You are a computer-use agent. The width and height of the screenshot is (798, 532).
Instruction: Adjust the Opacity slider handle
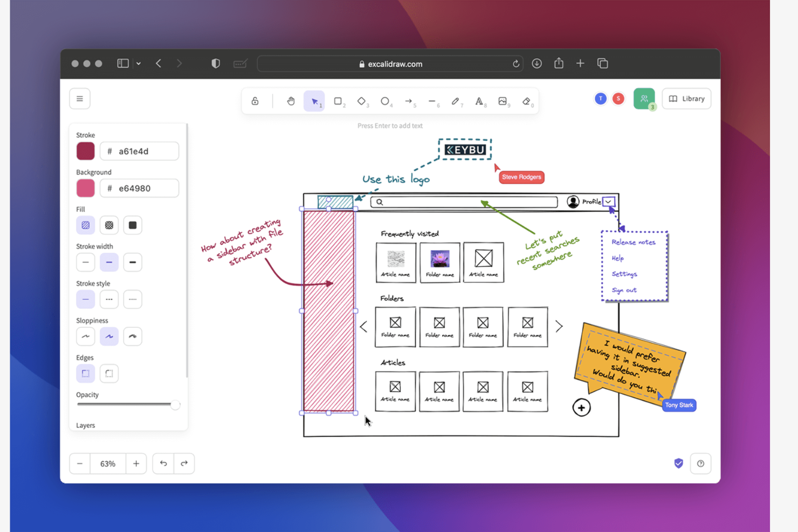point(176,404)
